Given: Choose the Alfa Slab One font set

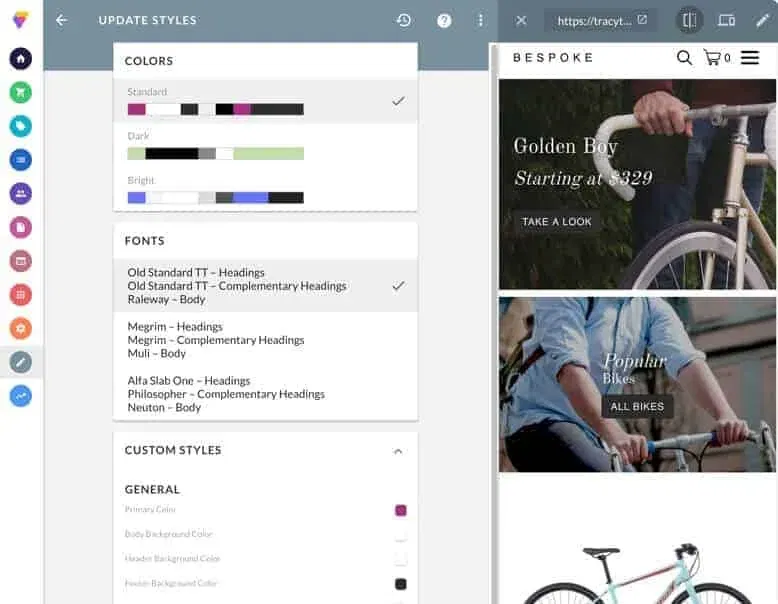Looking at the screenshot, I should tap(265, 394).
